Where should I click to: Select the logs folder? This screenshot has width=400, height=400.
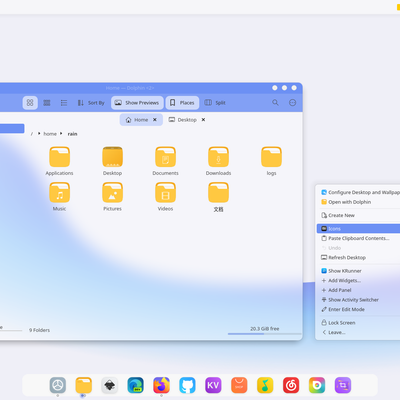click(x=271, y=161)
